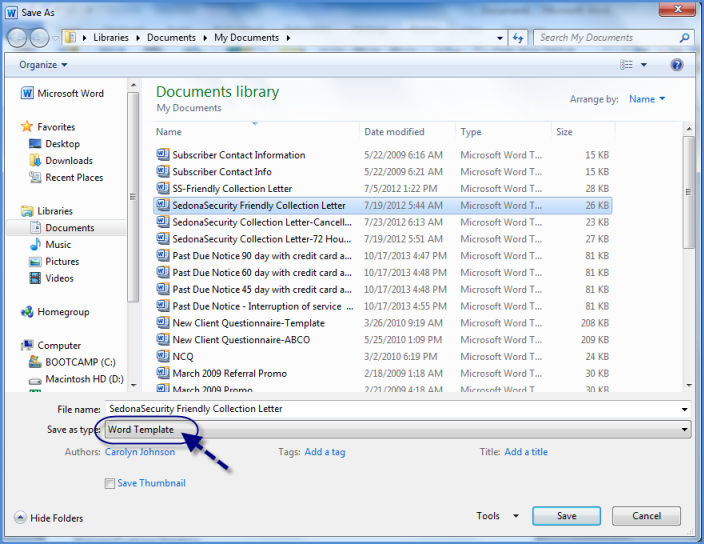Image resolution: width=704 pixels, height=544 pixels.
Task: Open the Organize dropdown menu
Action: click(x=43, y=65)
